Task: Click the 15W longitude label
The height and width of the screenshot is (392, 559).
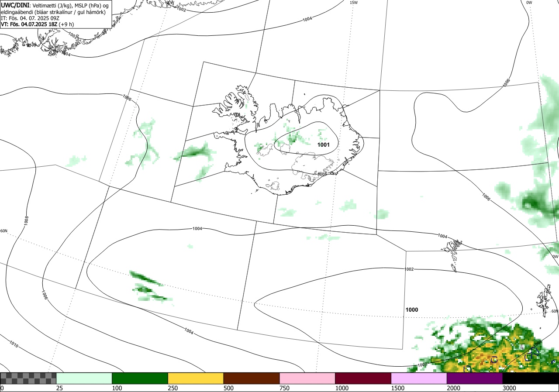Action: [354, 3]
